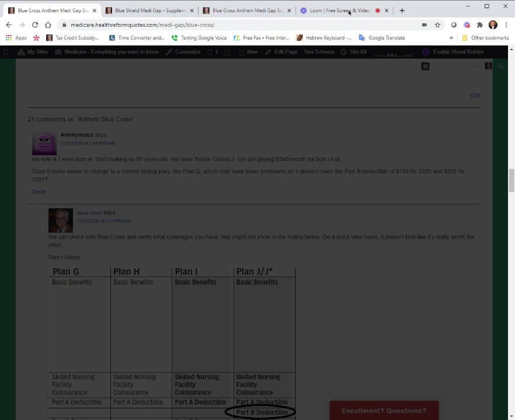Click the search magnifier in the site header

(x=501, y=66)
